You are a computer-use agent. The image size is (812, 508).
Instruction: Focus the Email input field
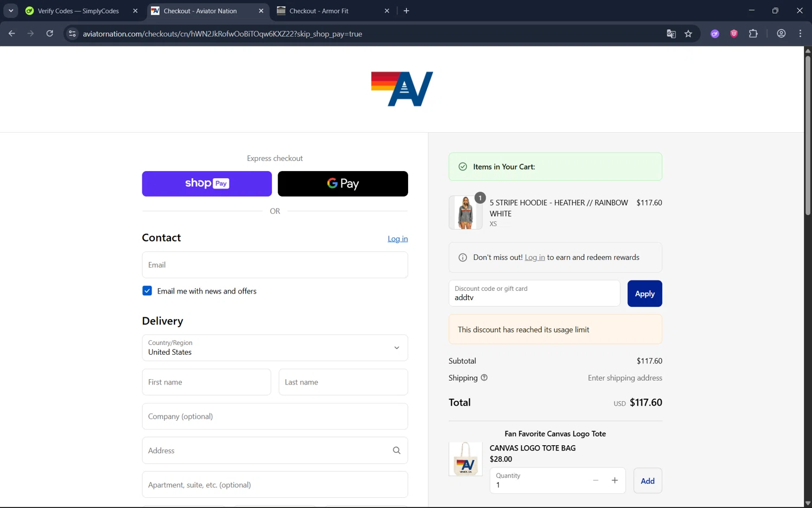[275, 265]
